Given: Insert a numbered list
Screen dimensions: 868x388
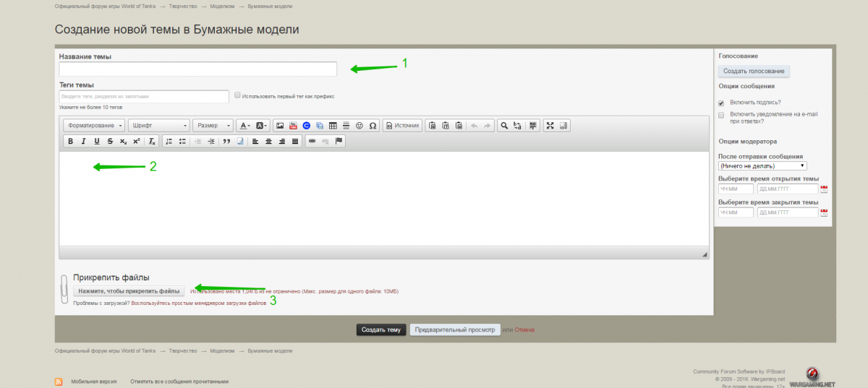Looking at the screenshot, I should (x=169, y=141).
